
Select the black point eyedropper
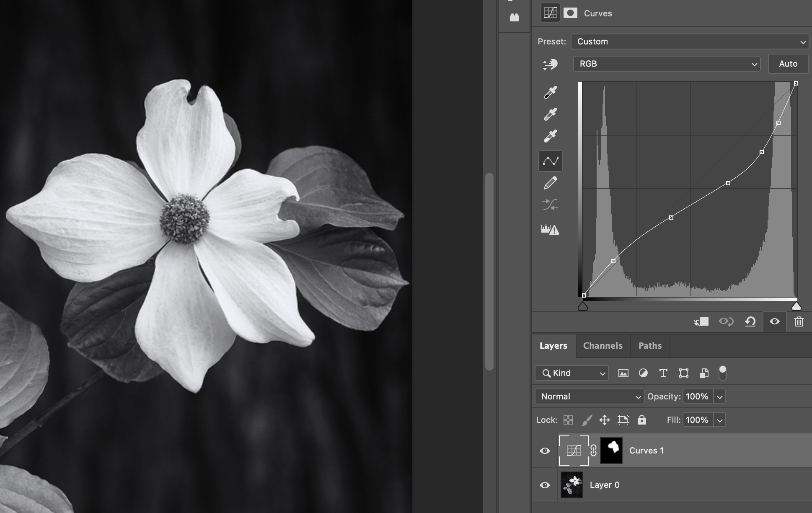550,92
